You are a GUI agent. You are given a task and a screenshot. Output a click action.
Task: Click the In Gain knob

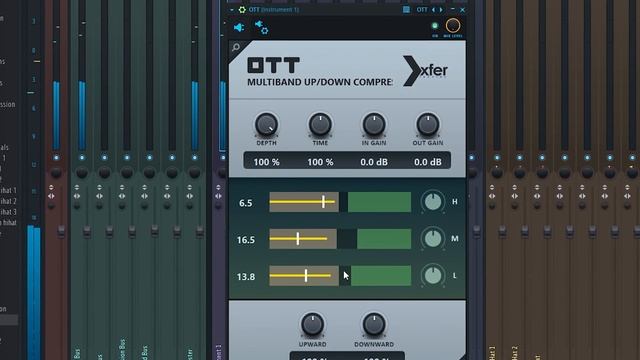coord(374,124)
